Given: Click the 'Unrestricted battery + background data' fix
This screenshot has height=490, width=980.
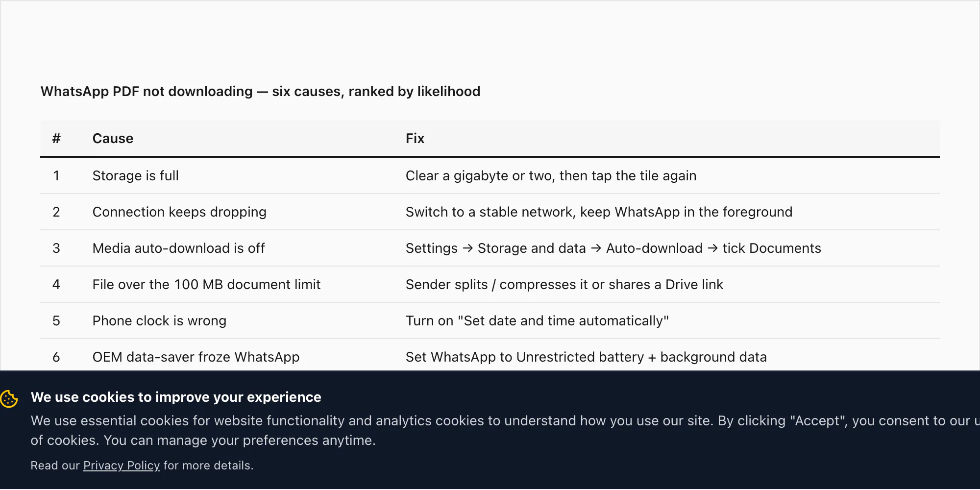Looking at the screenshot, I should [586, 357].
